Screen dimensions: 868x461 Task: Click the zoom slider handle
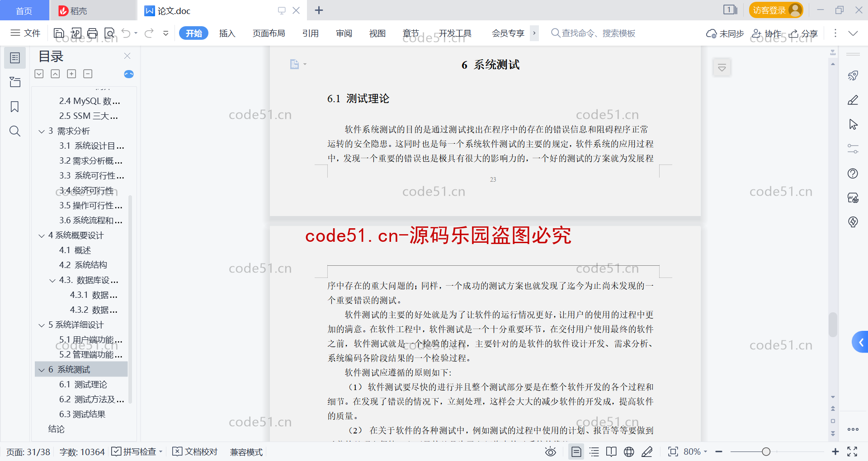766,452
